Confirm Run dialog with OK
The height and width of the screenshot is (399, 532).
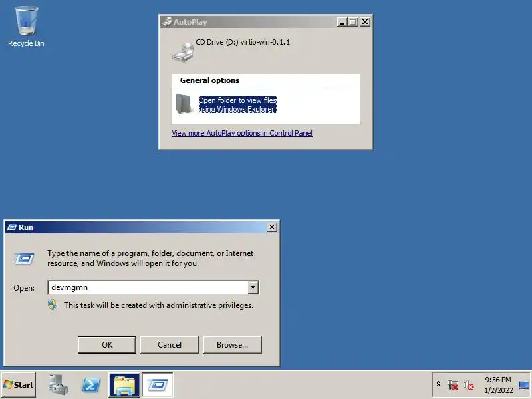[107, 345]
